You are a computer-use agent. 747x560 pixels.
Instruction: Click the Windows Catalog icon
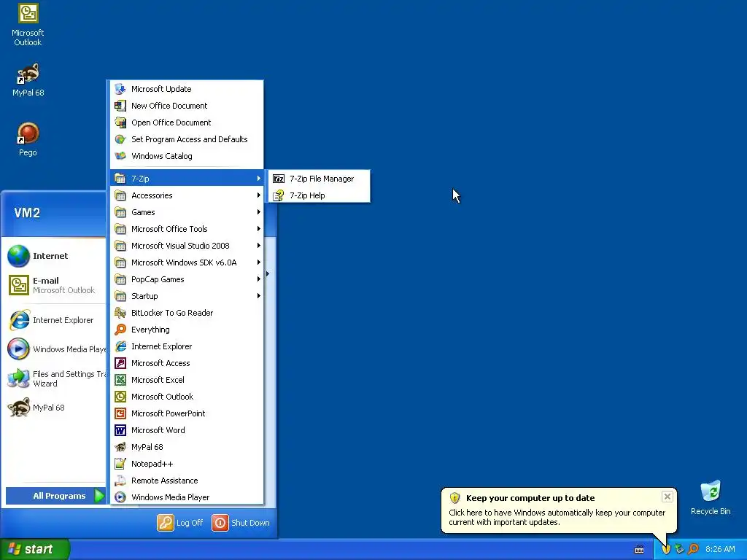pyautogui.click(x=120, y=156)
